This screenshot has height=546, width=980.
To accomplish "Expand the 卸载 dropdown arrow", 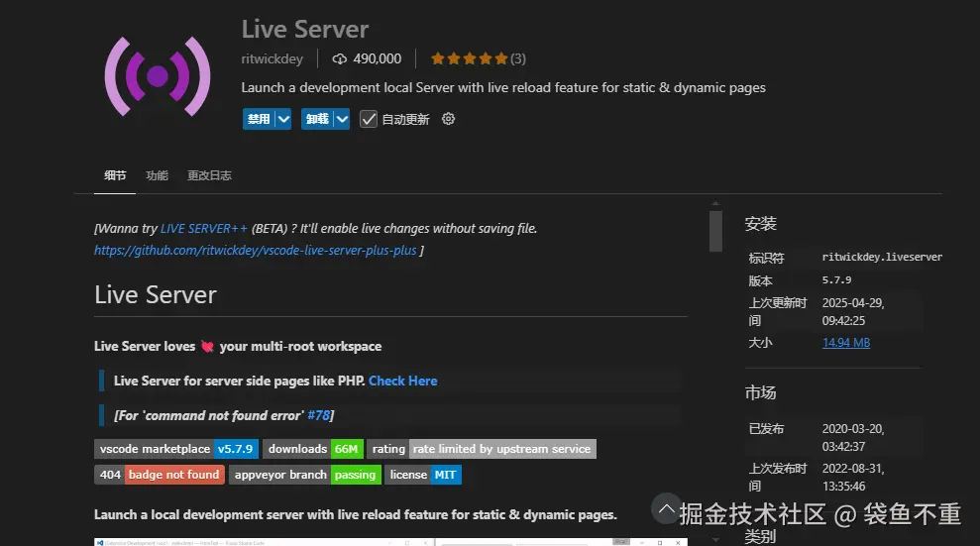I will [343, 119].
